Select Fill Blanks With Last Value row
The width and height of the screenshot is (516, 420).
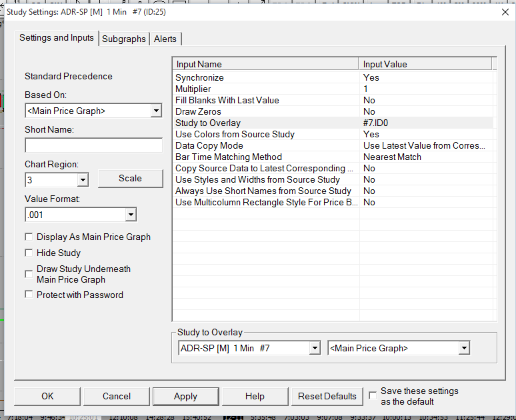333,101
